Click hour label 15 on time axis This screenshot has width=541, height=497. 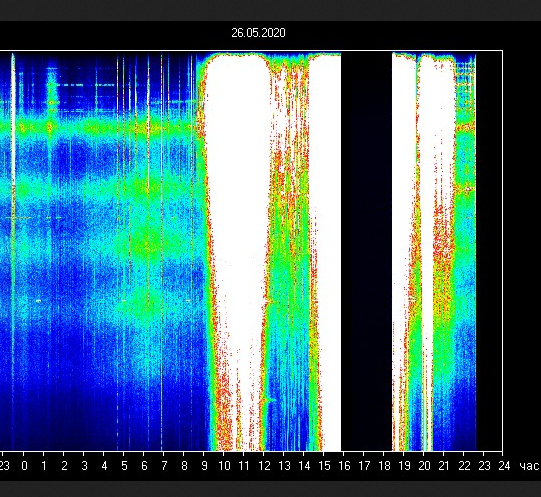point(324,466)
